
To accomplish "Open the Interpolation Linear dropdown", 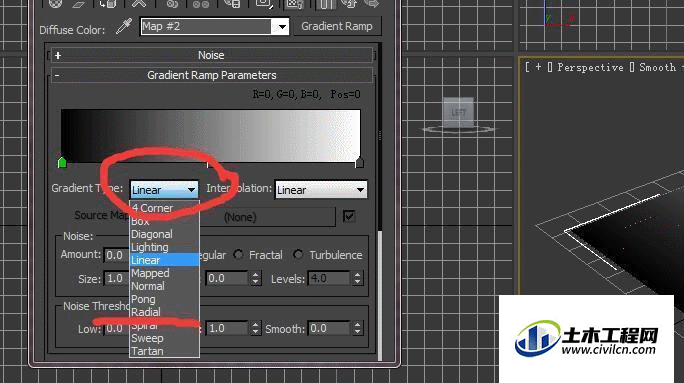I will [x=321, y=190].
